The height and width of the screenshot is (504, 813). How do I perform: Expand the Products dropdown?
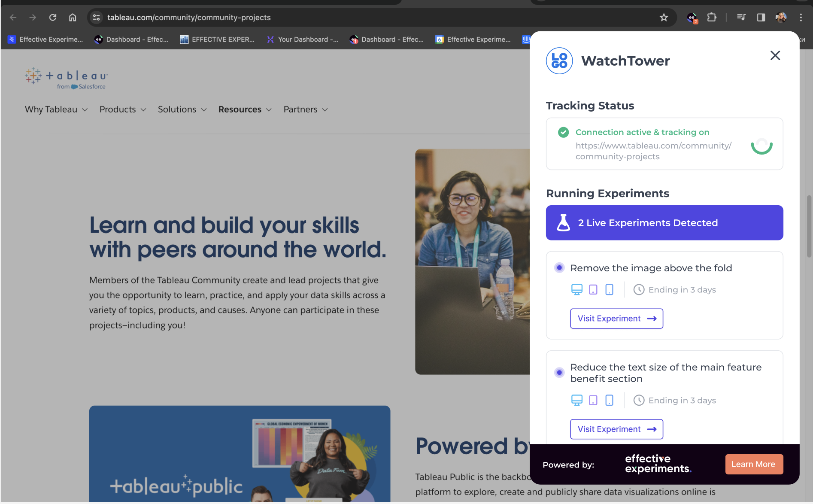[x=122, y=109]
